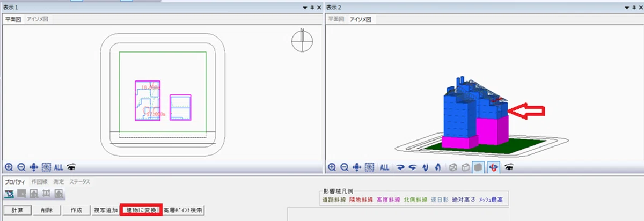
Task: Click the second greyed property tool icon
Action: [22, 193]
